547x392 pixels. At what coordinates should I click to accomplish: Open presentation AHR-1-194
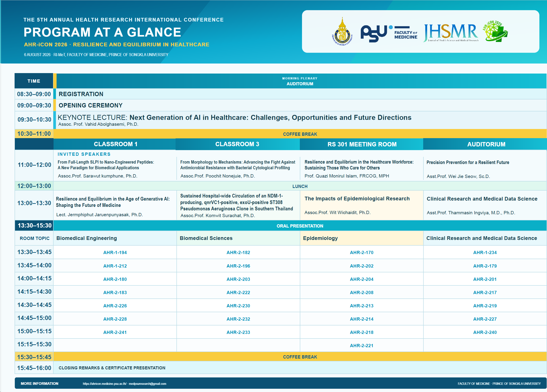coord(115,253)
